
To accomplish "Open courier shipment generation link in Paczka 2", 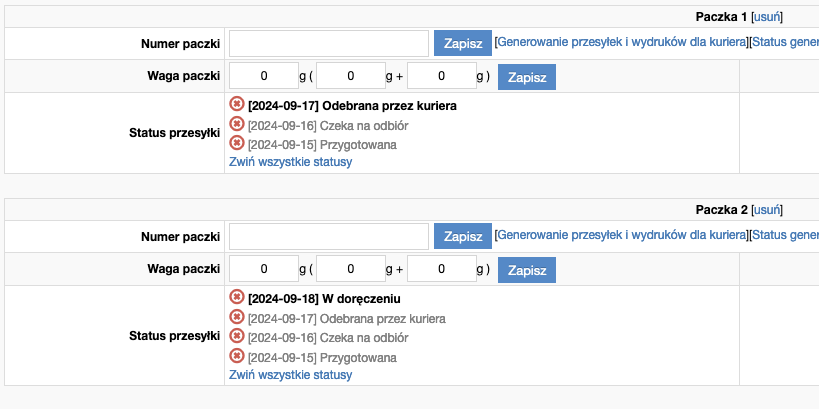I will coord(621,235).
